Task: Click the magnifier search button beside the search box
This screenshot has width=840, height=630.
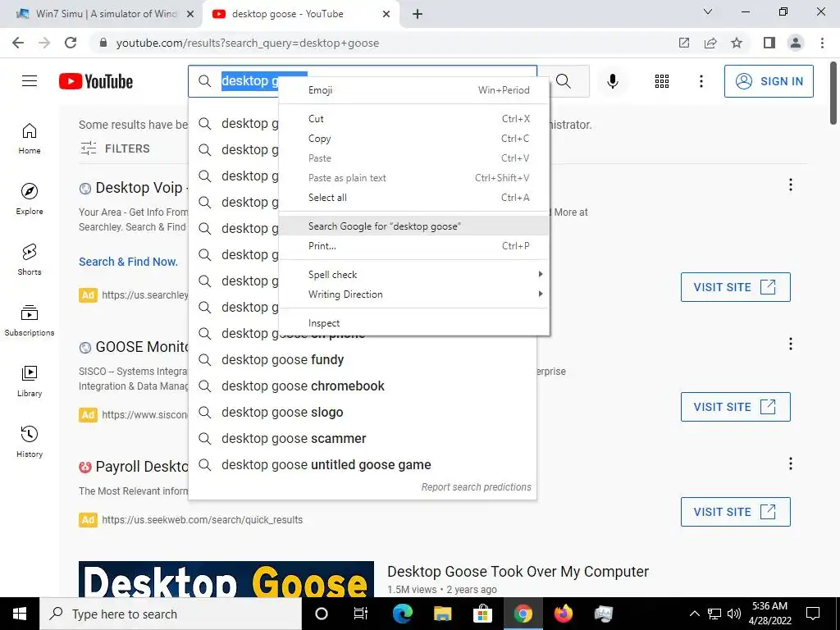Action: (x=564, y=81)
